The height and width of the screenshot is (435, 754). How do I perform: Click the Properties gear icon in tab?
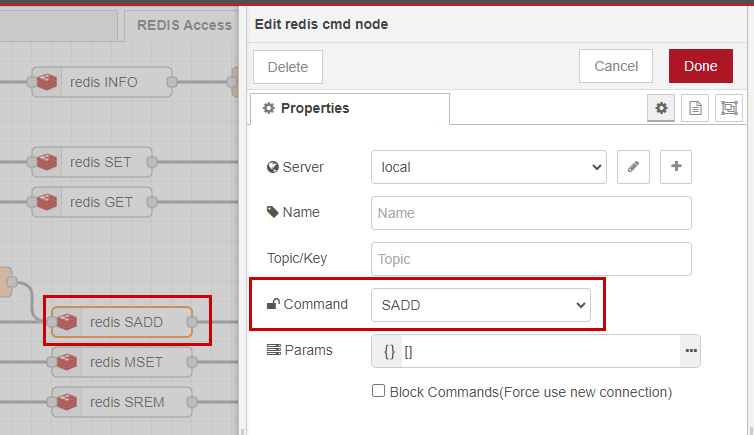(x=269, y=108)
